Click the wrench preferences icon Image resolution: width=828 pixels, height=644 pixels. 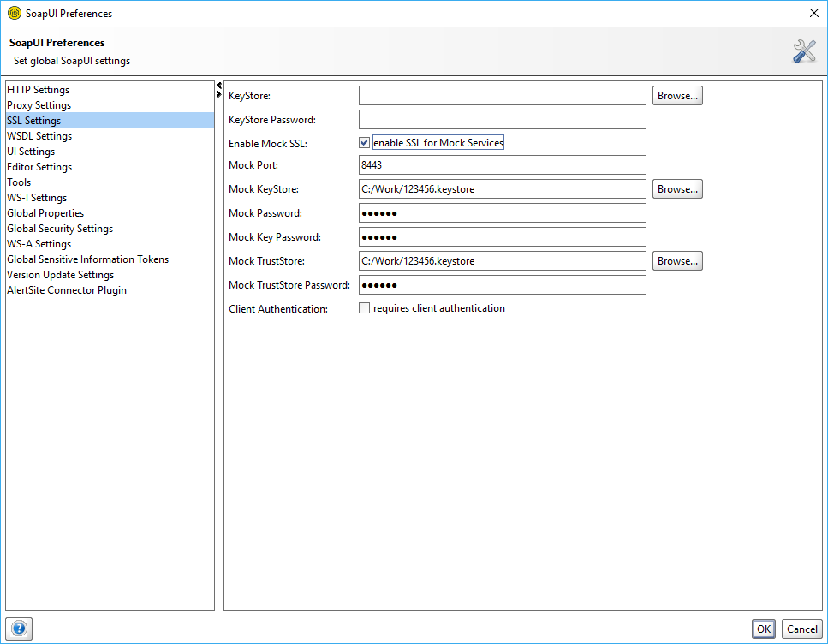click(803, 51)
